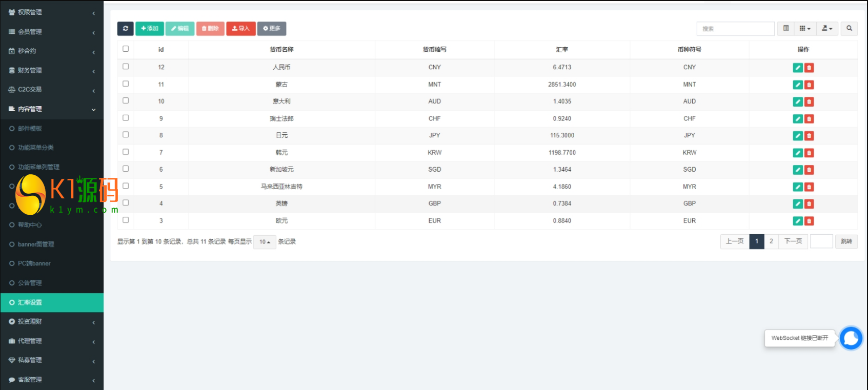Click the page number jump input box
Image resolution: width=868 pixels, height=390 pixels.
point(821,241)
